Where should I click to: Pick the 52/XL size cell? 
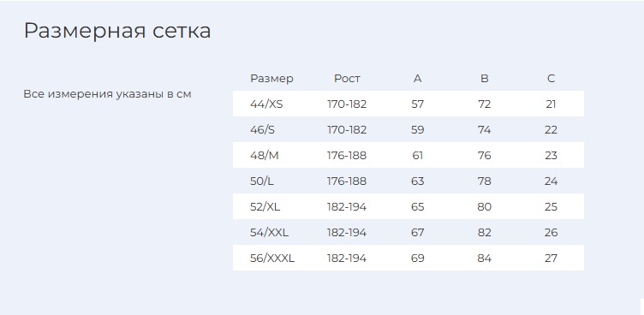click(x=265, y=207)
